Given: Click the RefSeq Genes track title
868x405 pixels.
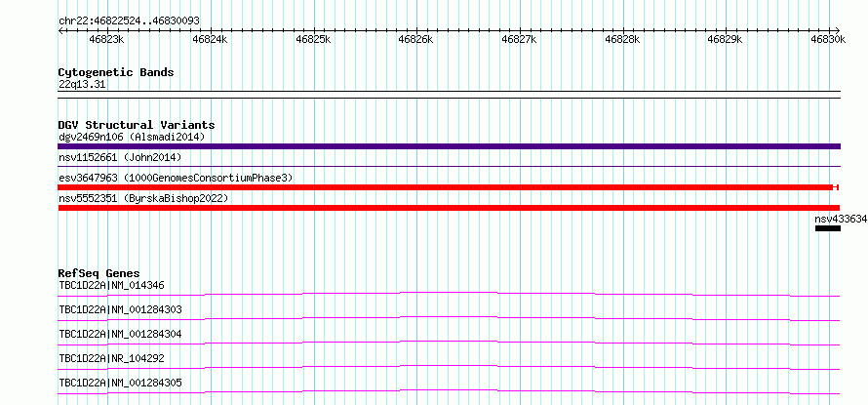Looking at the screenshot, I should 99,273.
